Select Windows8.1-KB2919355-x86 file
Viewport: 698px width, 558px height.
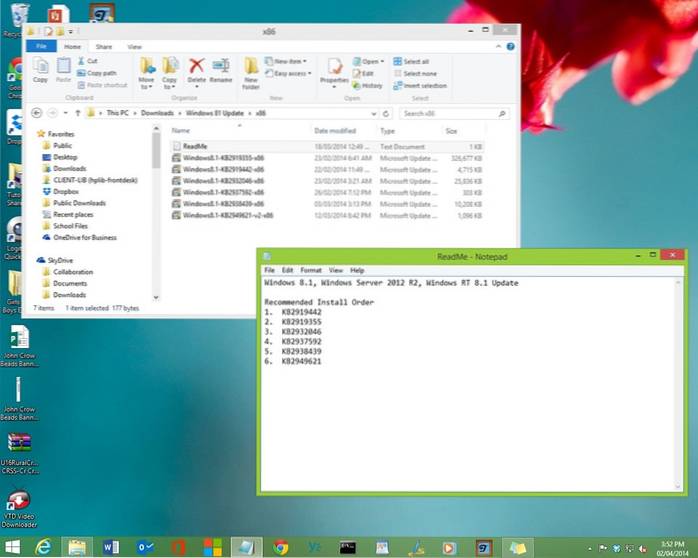pyautogui.click(x=326, y=158)
